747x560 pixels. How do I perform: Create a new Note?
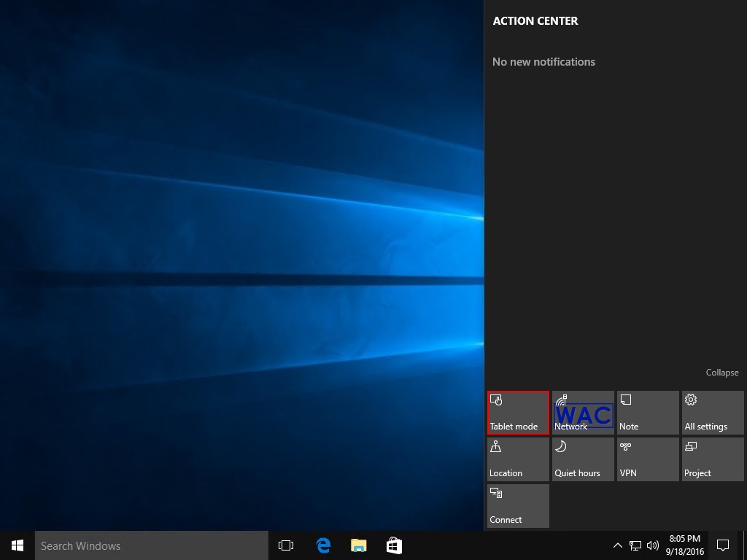[x=647, y=412]
